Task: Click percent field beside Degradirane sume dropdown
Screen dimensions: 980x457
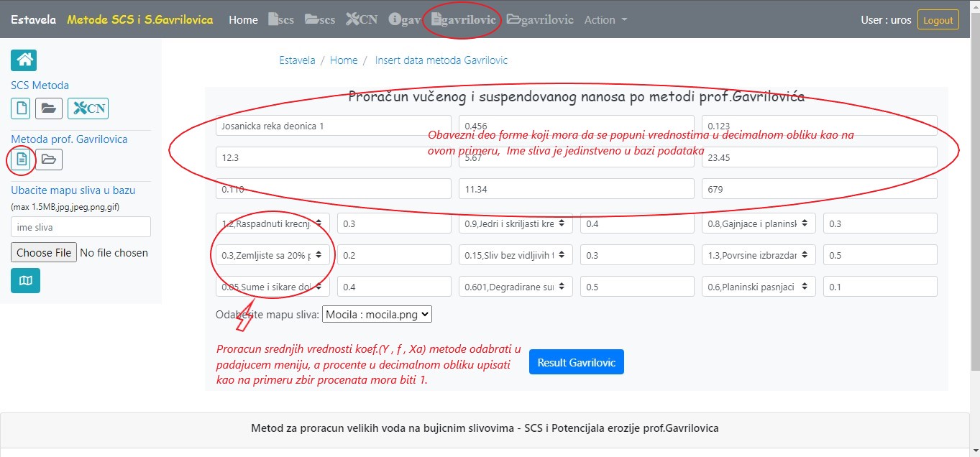Action: [638, 287]
